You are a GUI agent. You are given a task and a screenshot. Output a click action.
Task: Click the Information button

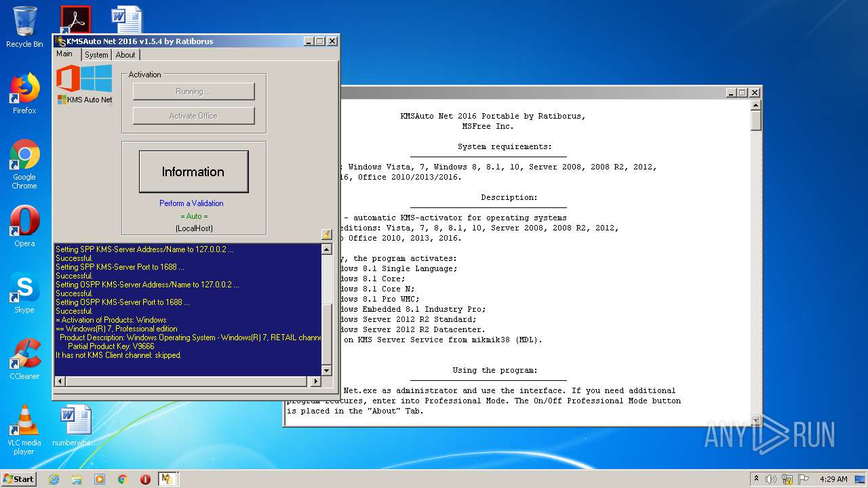pos(193,171)
